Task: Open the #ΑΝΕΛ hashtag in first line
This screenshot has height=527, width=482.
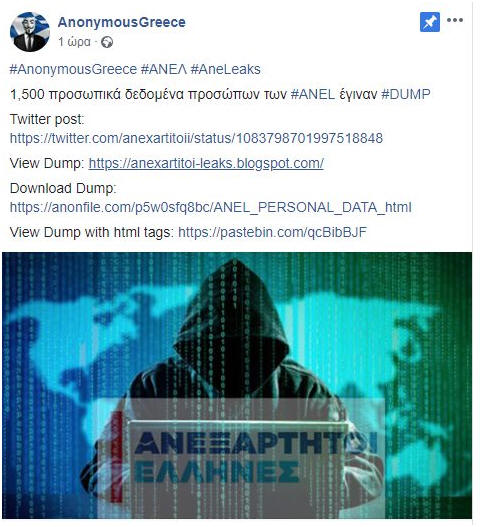Action: click(x=164, y=69)
